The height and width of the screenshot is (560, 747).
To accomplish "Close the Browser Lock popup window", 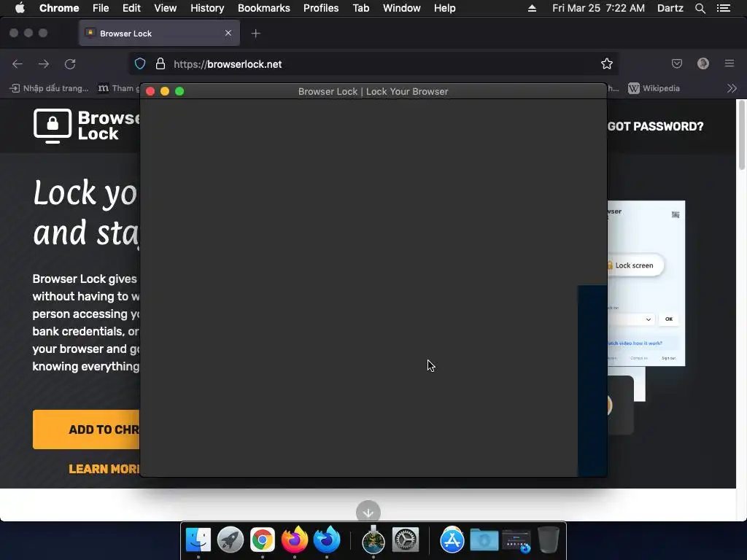I will pos(150,91).
